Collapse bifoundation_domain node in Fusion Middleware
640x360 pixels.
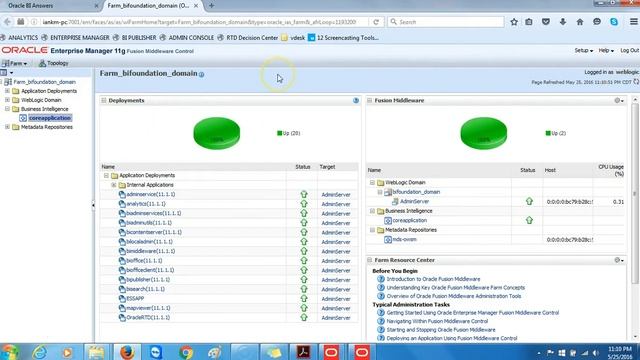(x=380, y=192)
